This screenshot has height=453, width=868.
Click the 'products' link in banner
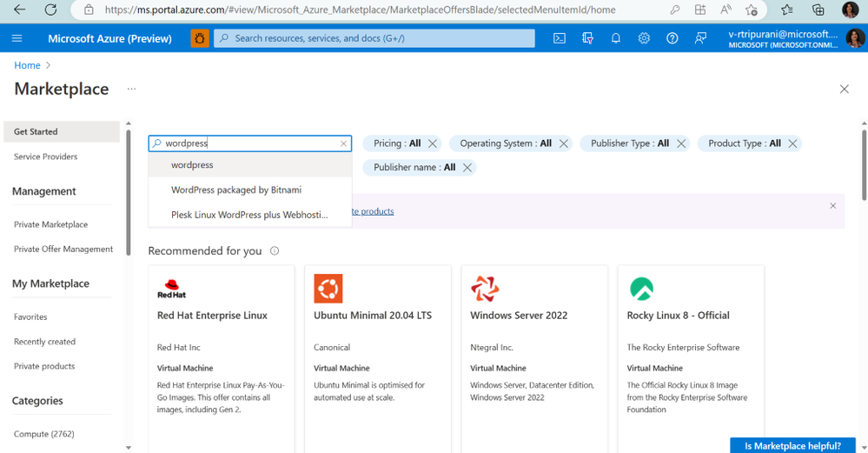[x=373, y=211]
